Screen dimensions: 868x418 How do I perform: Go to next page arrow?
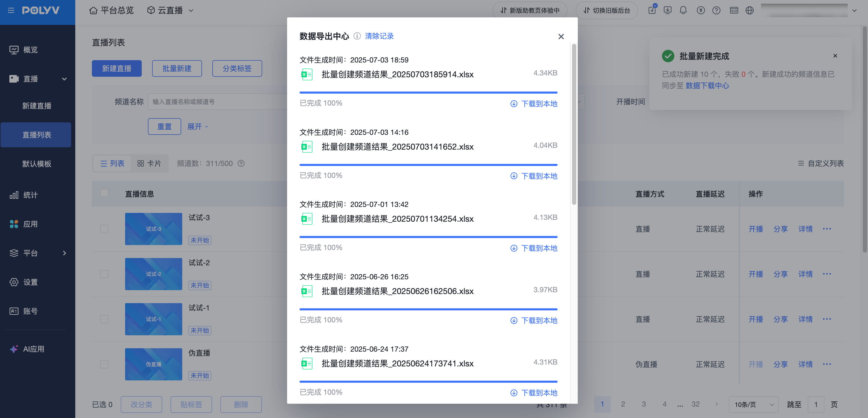[717, 404]
